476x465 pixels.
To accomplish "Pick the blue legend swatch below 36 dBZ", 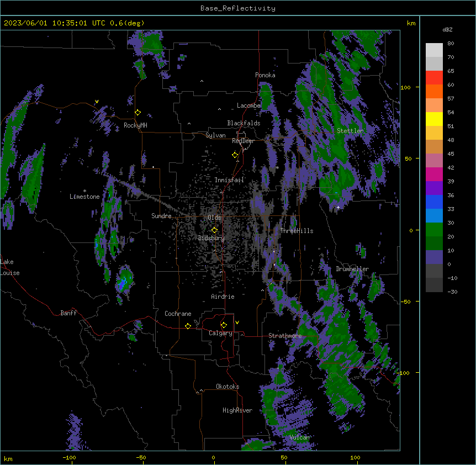I will (434, 202).
